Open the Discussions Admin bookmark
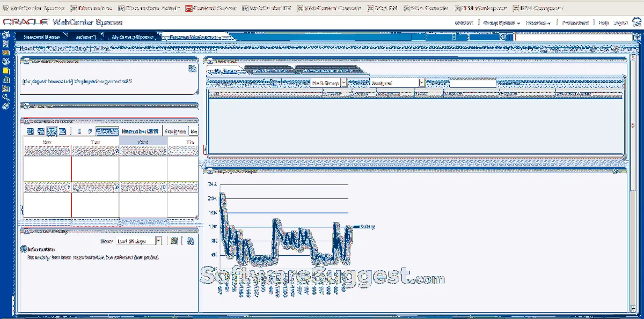Screen dimensions: 644x319 (x=148, y=9)
